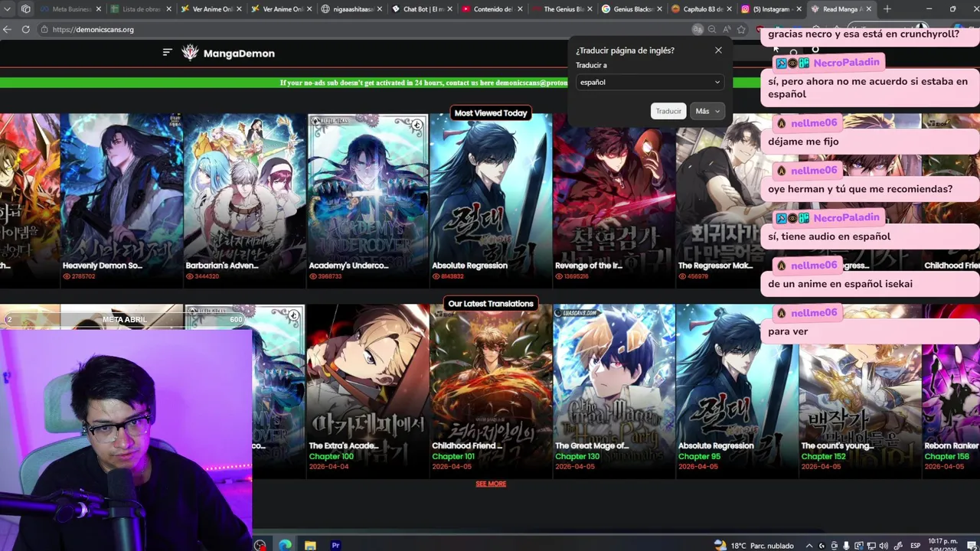Open a new browser tab with plus
Screen dimensions: 980x551
887,9
